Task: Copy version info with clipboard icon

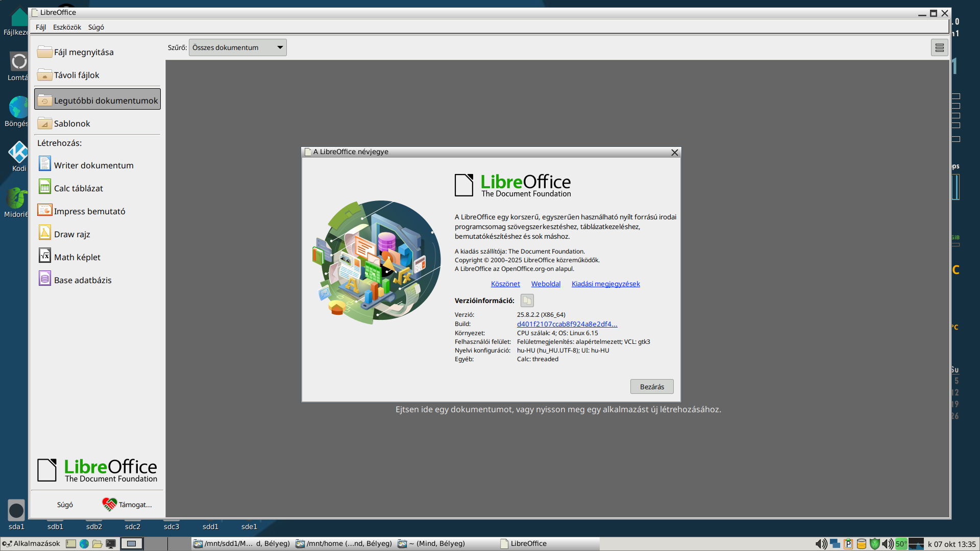Action: coord(527,300)
